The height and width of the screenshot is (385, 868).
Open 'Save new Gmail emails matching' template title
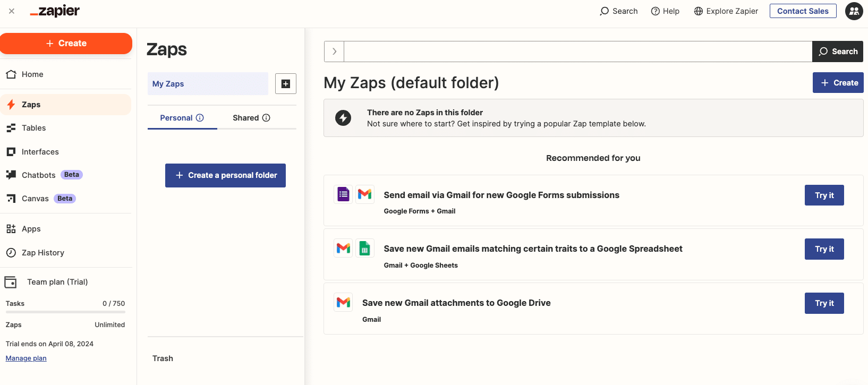pyautogui.click(x=533, y=249)
